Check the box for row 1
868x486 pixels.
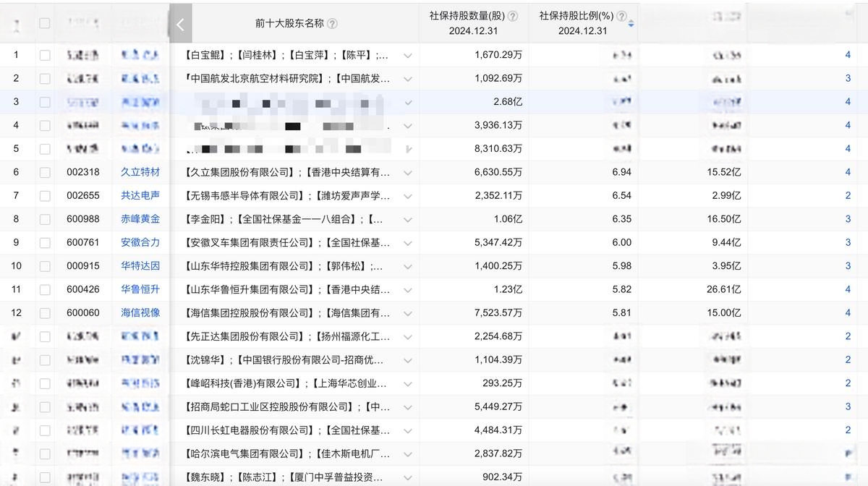[45, 55]
